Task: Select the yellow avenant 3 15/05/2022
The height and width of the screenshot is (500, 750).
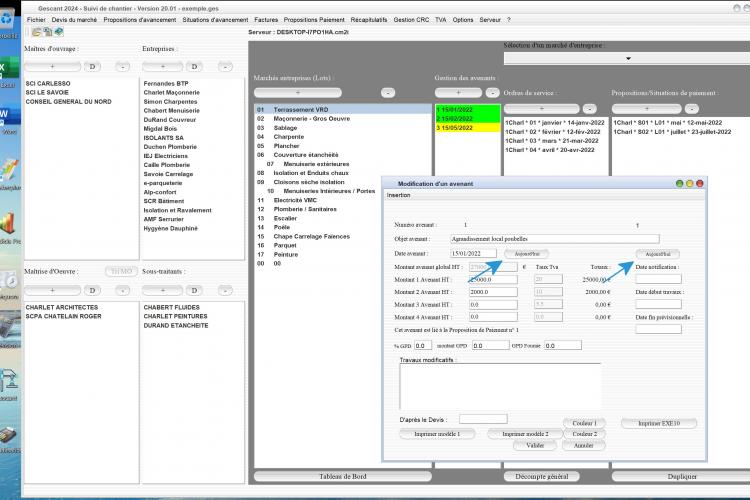Action: click(x=467, y=128)
